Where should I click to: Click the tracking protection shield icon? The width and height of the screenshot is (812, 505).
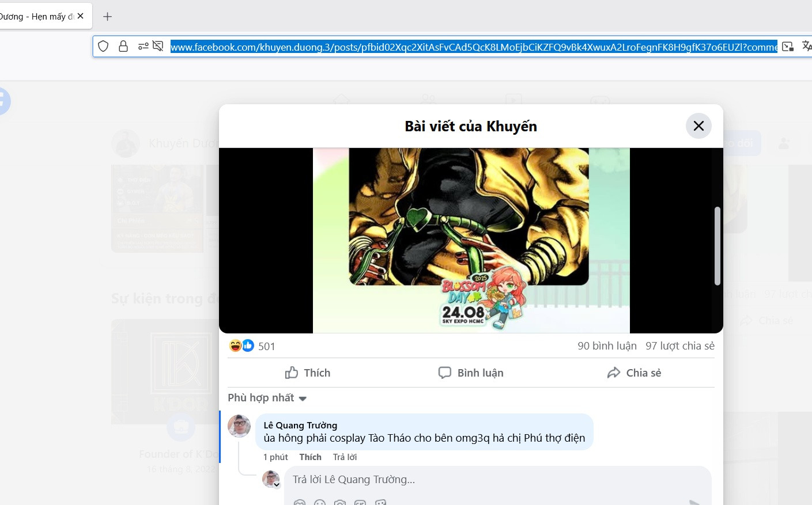coord(103,46)
